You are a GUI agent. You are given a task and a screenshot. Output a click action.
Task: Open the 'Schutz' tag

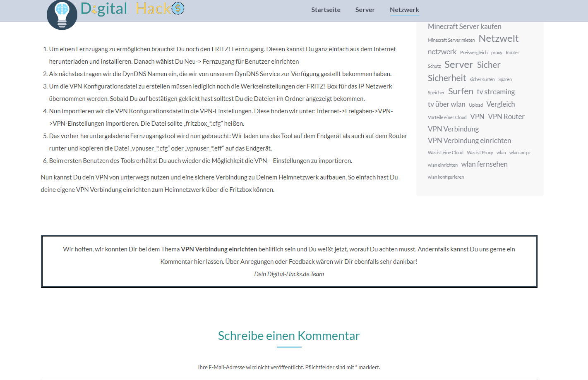pyautogui.click(x=434, y=66)
